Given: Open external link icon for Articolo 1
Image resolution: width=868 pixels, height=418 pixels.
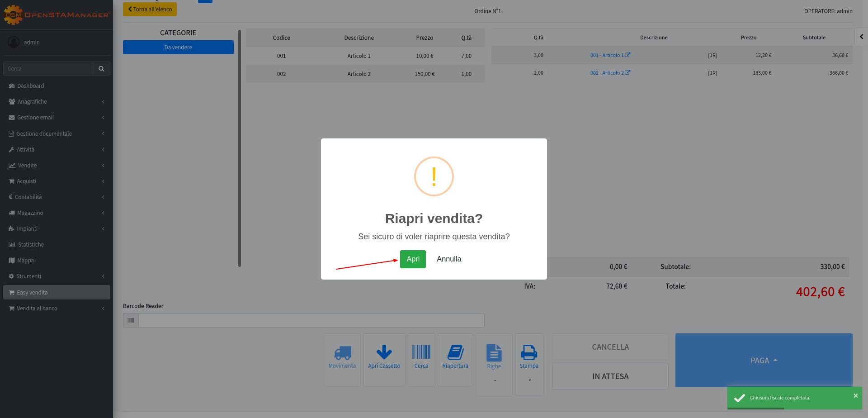Looking at the screenshot, I should tap(627, 55).
